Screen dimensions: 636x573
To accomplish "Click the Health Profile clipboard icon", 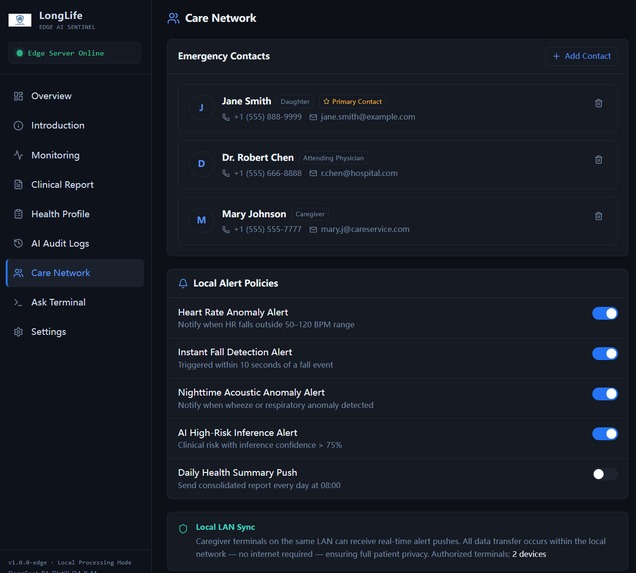I will click(x=18, y=214).
